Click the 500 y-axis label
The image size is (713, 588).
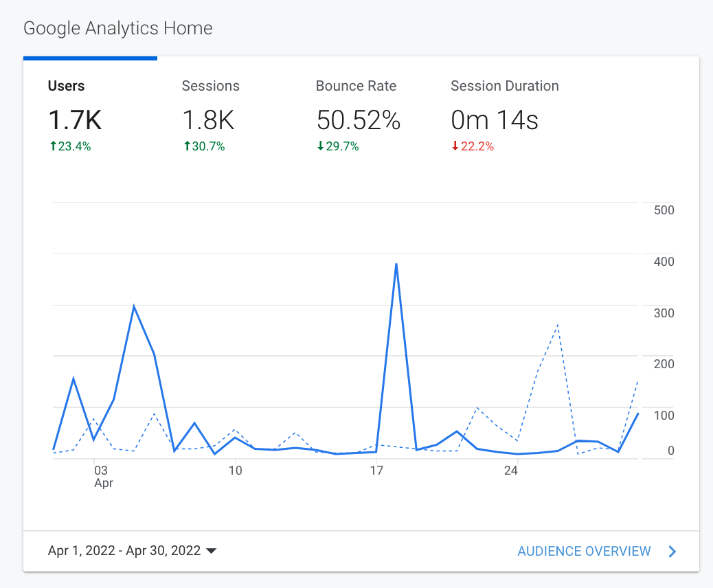pos(664,211)
